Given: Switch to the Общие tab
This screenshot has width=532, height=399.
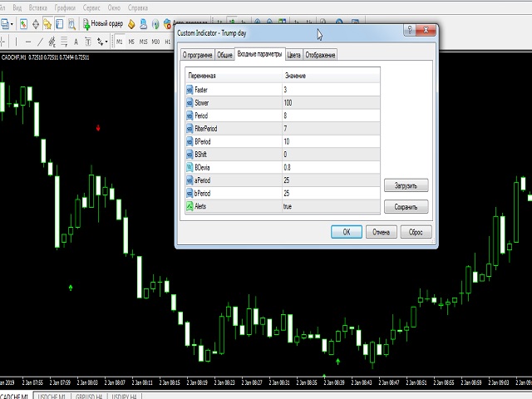Looking at the screenshot, I should (x=224, y=55).
